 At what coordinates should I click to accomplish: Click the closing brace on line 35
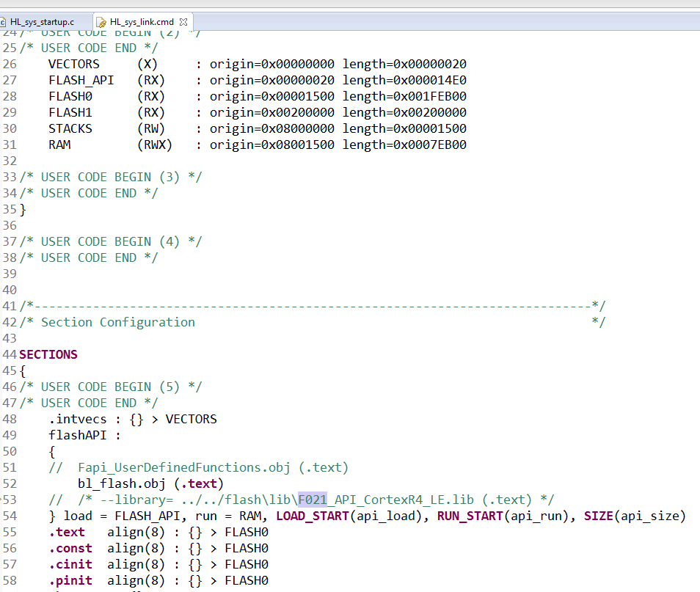[23, 209]
